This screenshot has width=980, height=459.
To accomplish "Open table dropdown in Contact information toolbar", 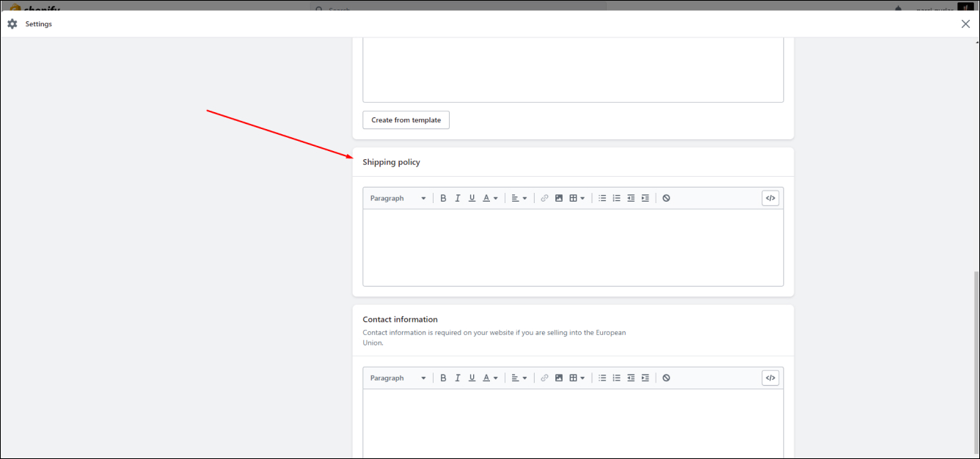I will 577,378.
